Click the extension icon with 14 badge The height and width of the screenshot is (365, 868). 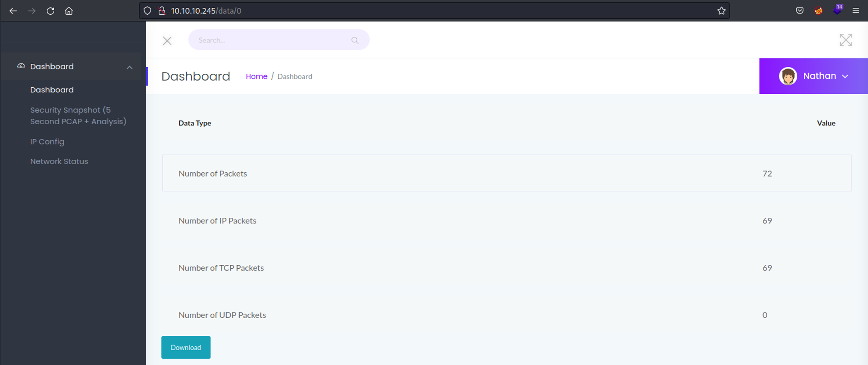click(837, 10)
